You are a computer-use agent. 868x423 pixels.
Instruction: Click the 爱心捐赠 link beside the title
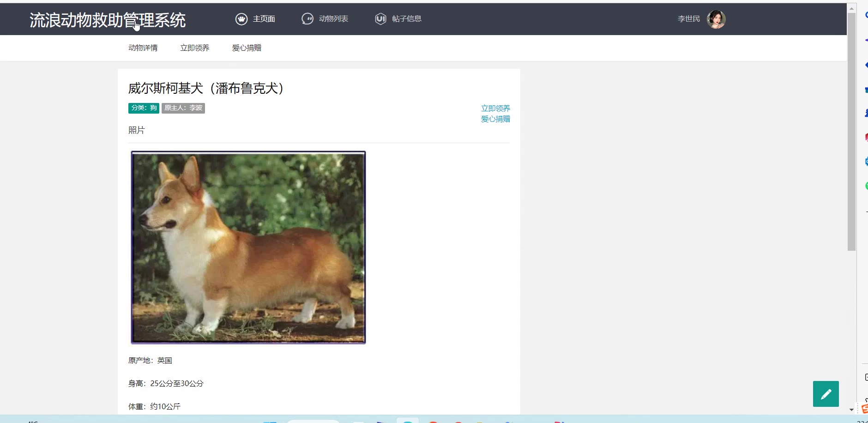click(x=495, y=119)
